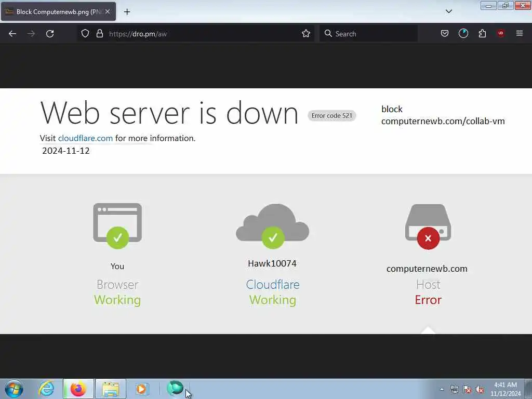The width and height of the screenshot is (532, 399).
Task: Open the clock showing 4:41 AM
Action: click(x=505, y=389)
